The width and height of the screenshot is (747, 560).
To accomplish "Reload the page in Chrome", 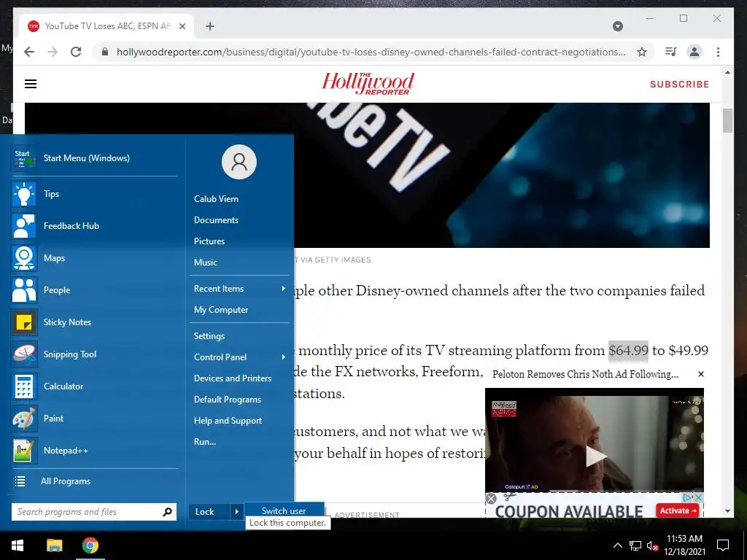I will pyautogui.click(x=76, y=52).
